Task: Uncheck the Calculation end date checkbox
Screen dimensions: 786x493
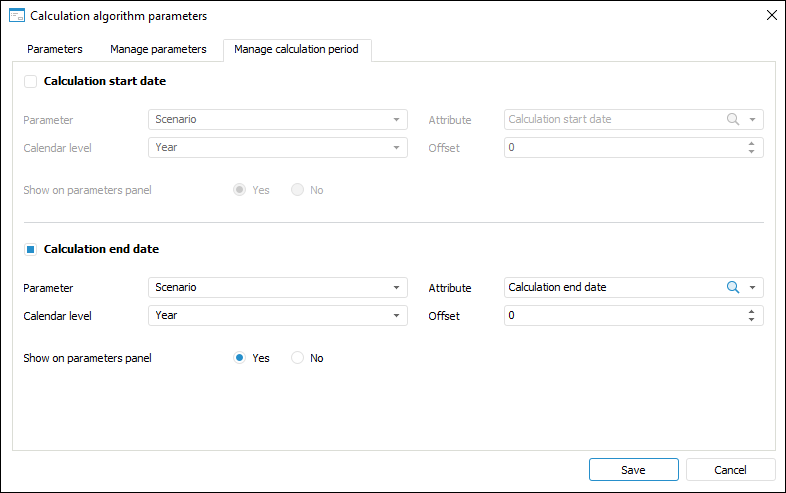Action: point(31,249)
